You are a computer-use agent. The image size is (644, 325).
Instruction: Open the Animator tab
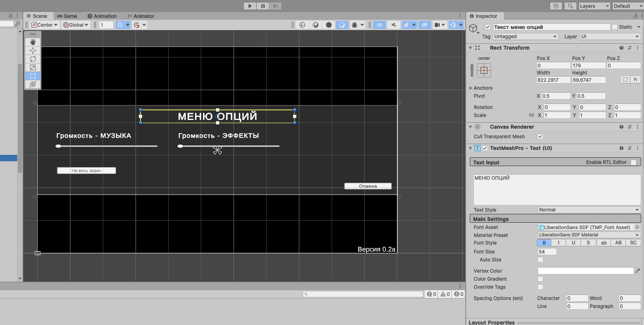141,16
